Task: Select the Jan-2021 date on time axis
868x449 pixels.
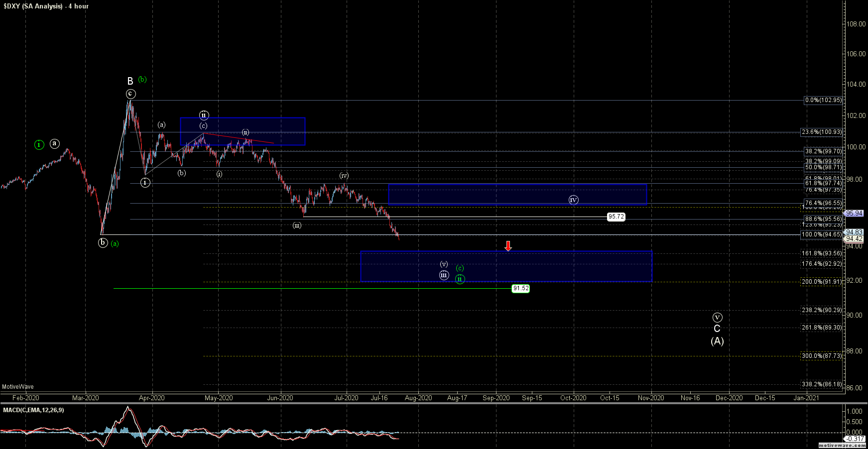Action: click(806, 398)
